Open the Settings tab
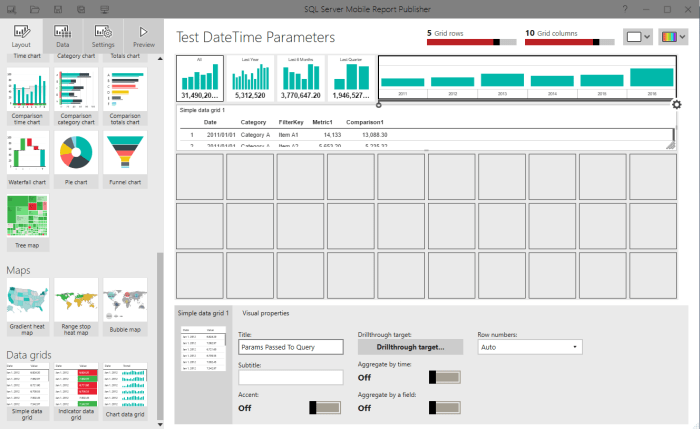700x429 pixels. (103, 36)
